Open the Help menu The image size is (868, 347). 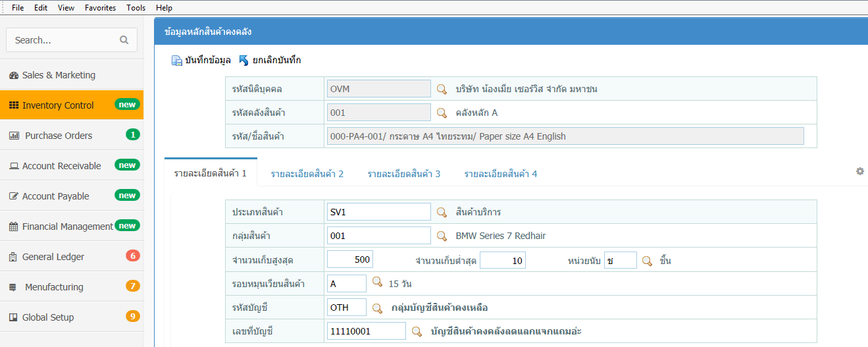pyautogui.click(x=165, y=8)
